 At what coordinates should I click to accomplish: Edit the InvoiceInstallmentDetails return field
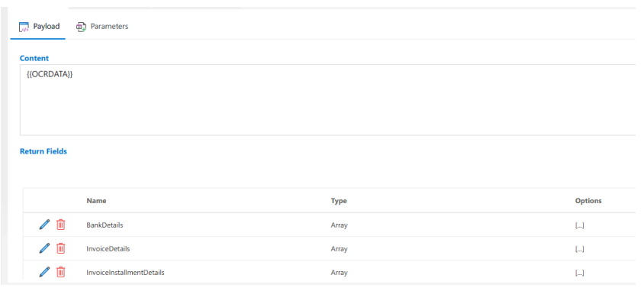pos(44,272)
